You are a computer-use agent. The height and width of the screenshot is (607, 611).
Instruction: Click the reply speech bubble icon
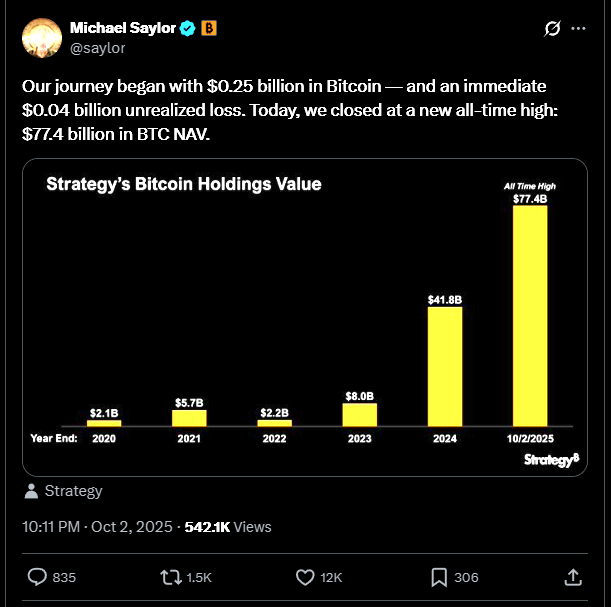tap(37, 577)
